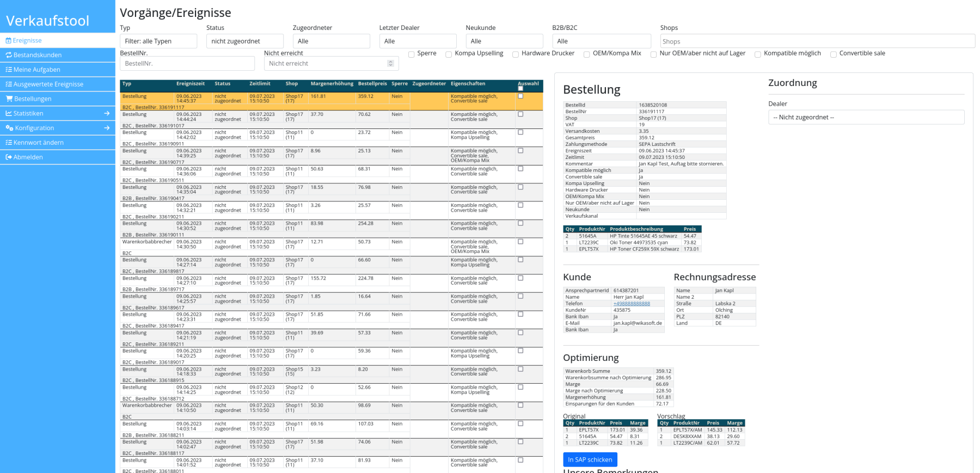Click the Konfiguration gears icon

coord(9,128)
